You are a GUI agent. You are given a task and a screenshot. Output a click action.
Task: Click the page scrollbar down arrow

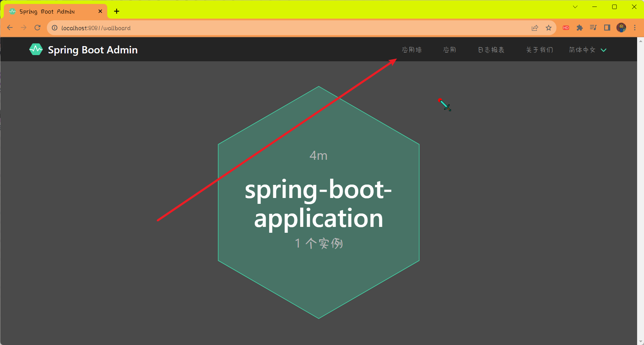tap(641, 341)
